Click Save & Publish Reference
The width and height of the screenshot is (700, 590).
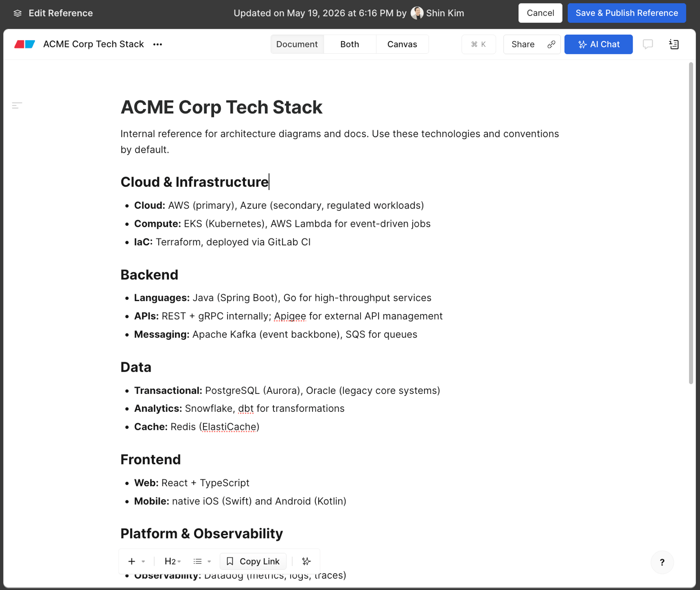tap(626, 13)
